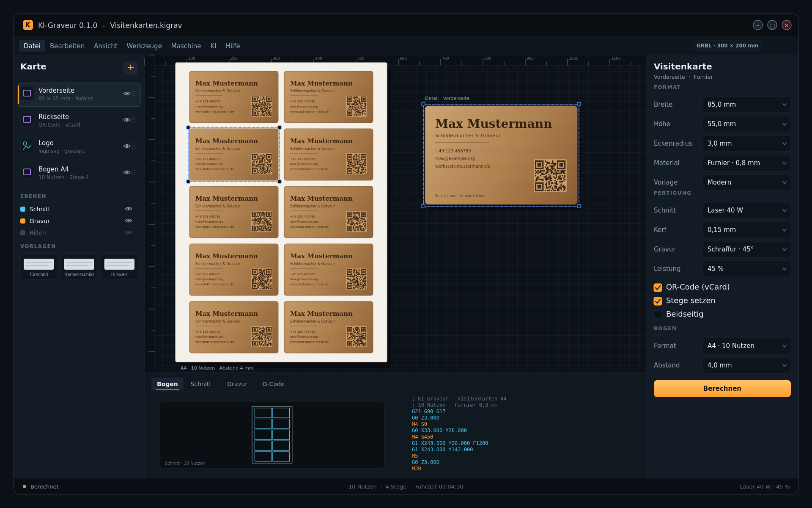Open the Breite 85,0 mm dropdown
The image size is (812, 508).
click(x=746, y=105)
